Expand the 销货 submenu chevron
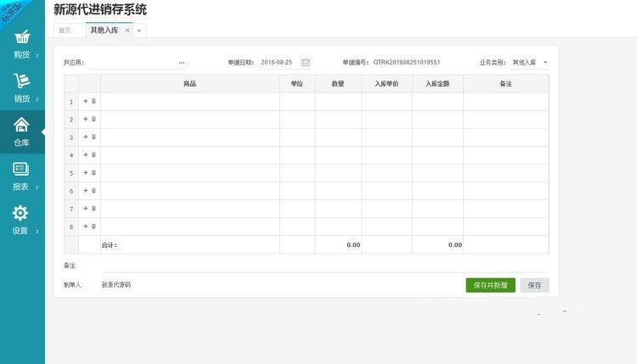The image size is (637, 364). tap(37, 99)
